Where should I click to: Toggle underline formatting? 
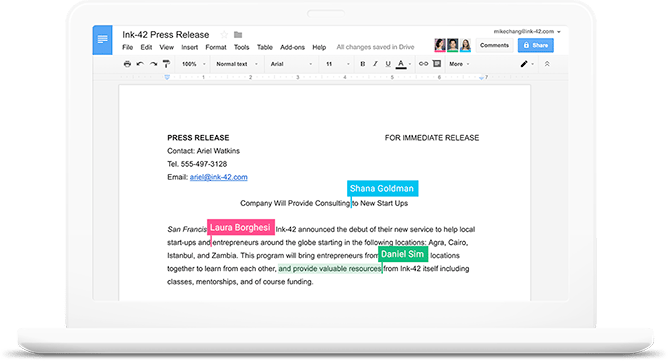(x=388, y=64)
